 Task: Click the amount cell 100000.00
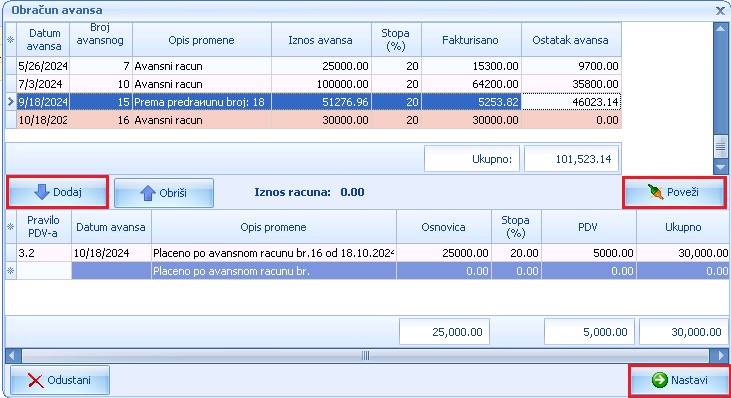pyautogui.click(x=321, y=84)
